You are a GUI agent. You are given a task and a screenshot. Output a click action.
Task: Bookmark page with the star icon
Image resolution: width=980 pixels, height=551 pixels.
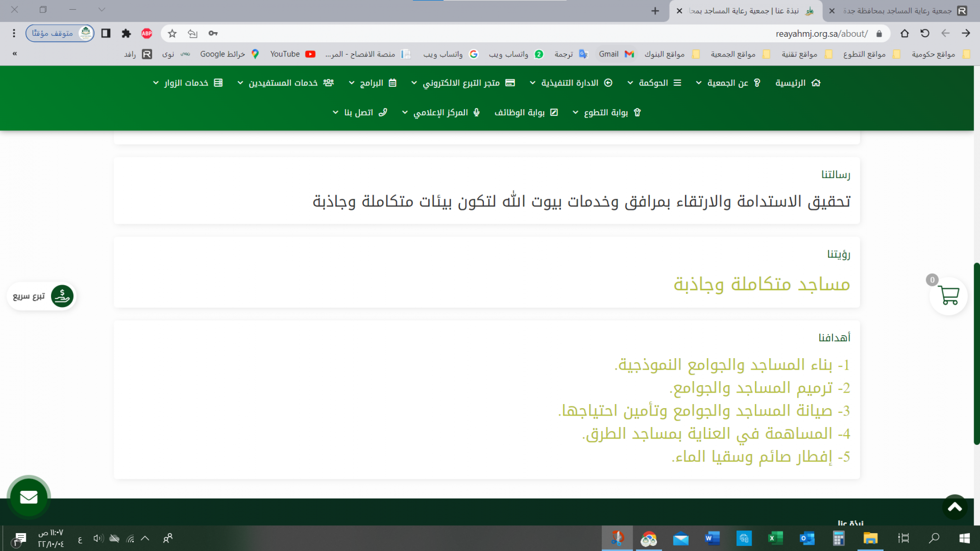(172, 34)
